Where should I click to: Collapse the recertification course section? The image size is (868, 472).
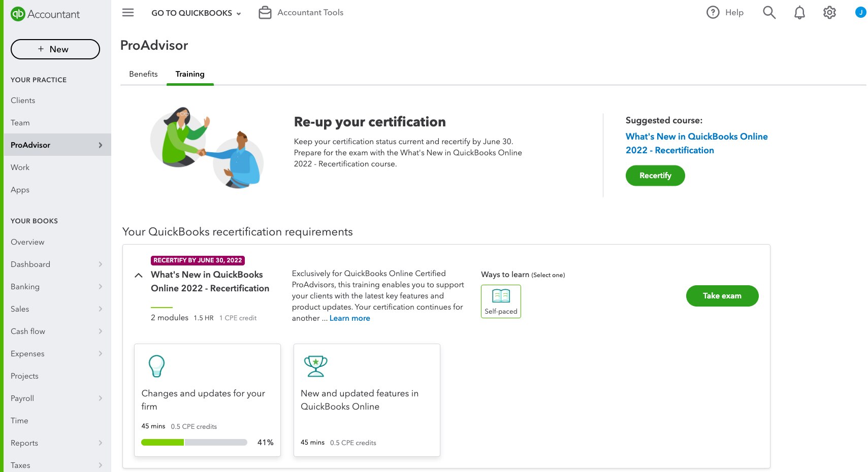[138, 275]
